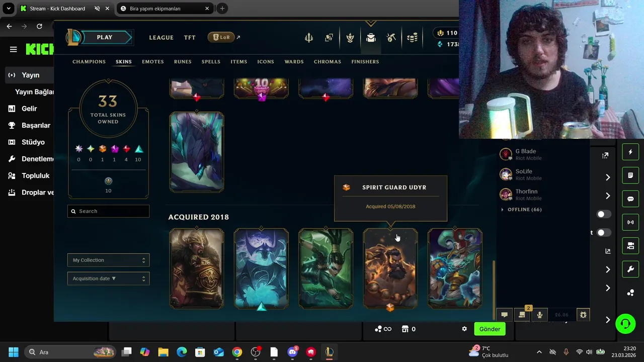Screen dimensions: 644x362
Task: Toggle upper Kick switch
Action: point(604,214)
